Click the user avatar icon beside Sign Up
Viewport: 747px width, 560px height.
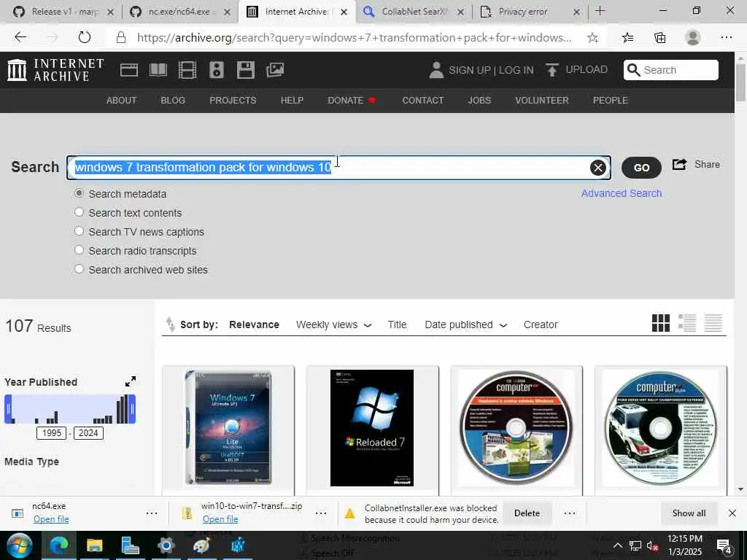click(x=436, y=70)
